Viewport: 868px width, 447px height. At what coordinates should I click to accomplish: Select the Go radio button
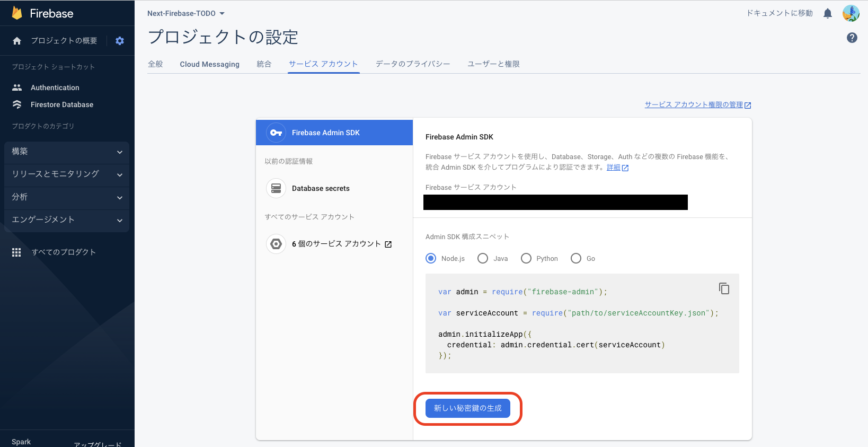(576, 258)
